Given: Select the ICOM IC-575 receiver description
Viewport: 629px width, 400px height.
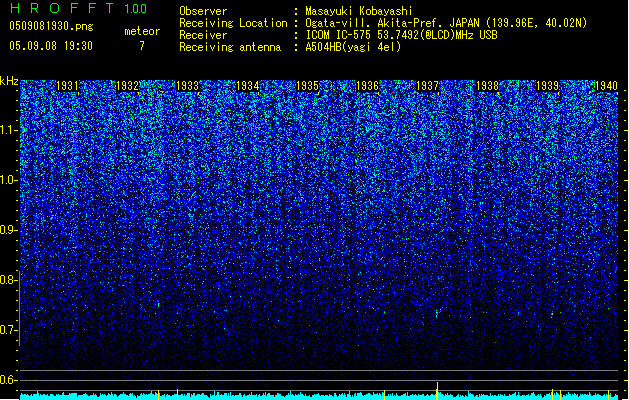Looking at the screenshot, I should 401,35.
